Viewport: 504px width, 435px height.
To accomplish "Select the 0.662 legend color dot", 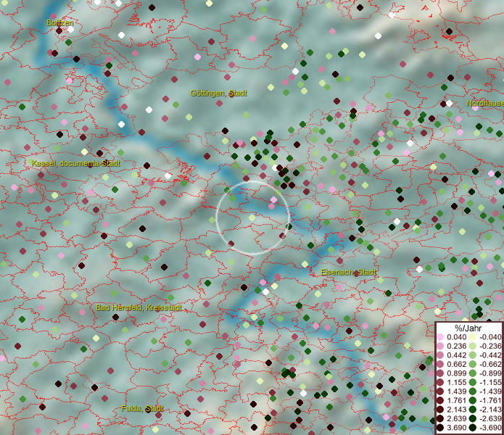I will tap(440, 365).
